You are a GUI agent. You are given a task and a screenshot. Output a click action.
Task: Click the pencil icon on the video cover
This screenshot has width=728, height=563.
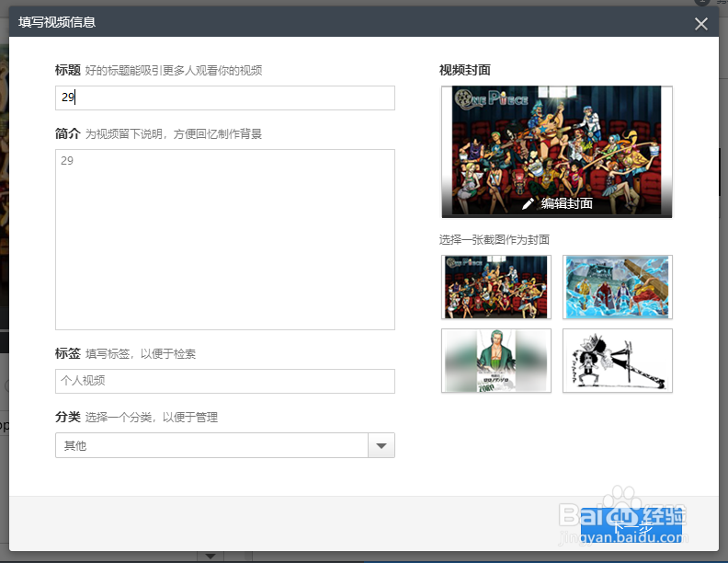coord(528,203)
